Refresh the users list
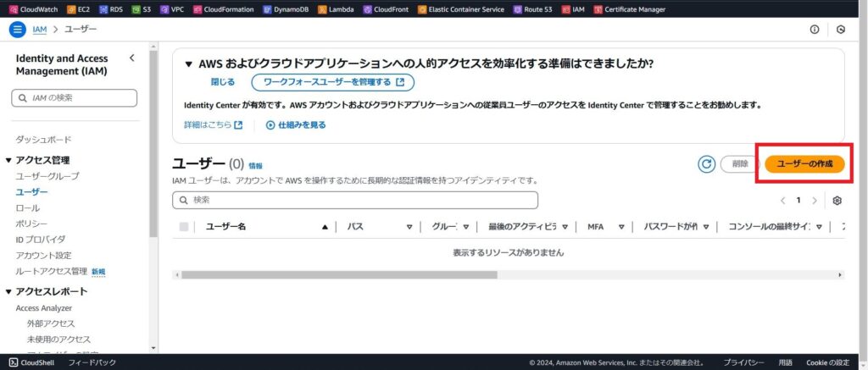 click(706, 164)
